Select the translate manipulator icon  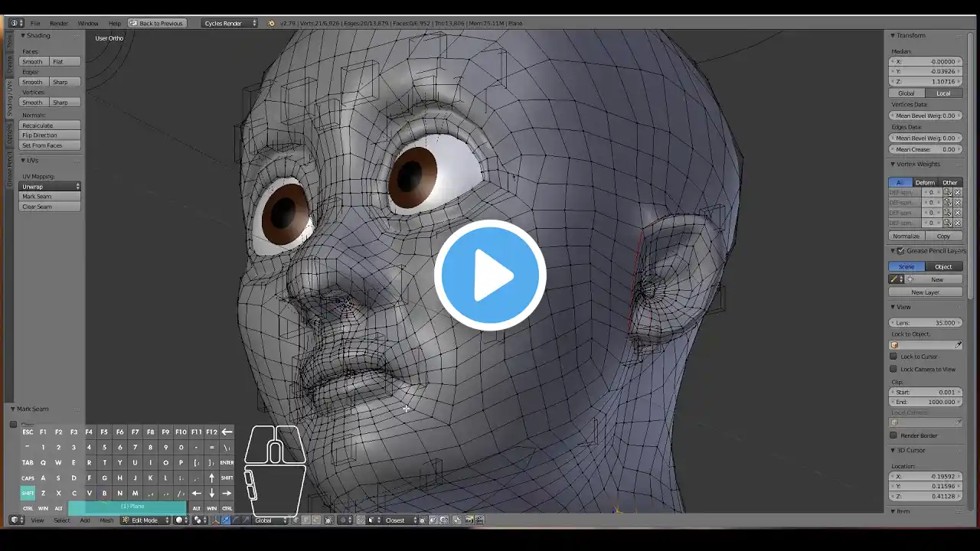pos(225,520)
